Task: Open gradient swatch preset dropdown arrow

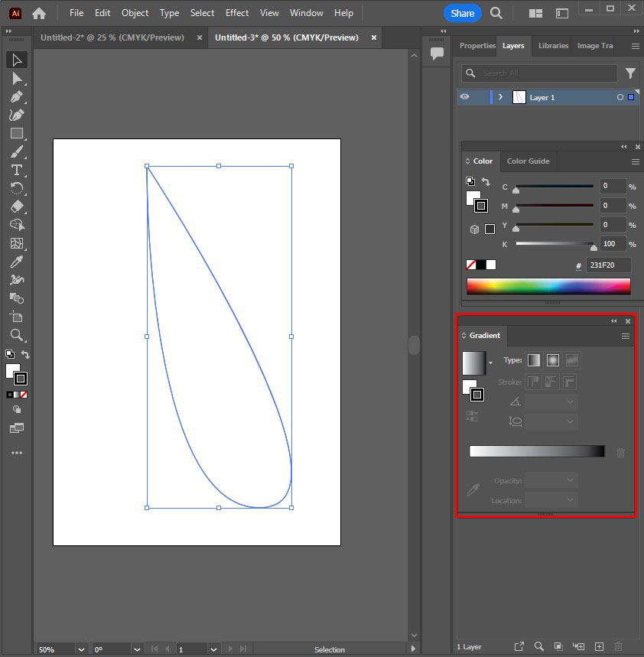Action: click(x=490, y=363)
